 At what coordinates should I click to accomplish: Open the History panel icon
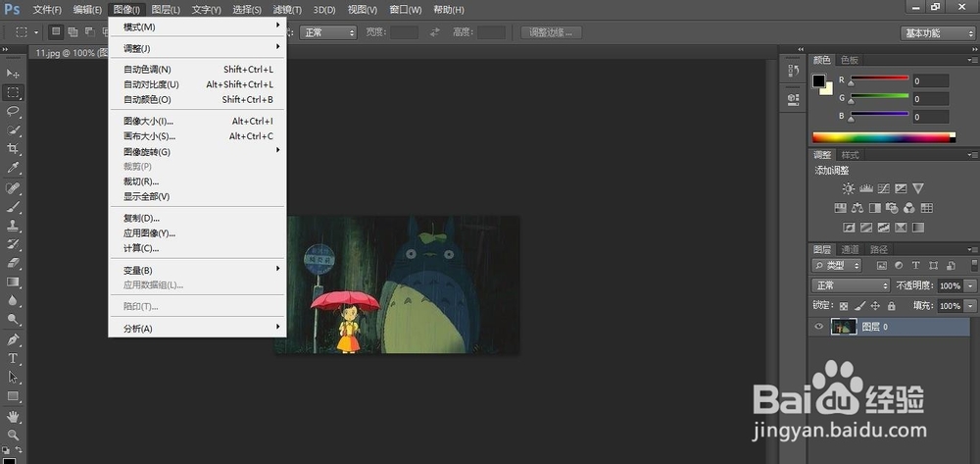[x=793, y=70]
